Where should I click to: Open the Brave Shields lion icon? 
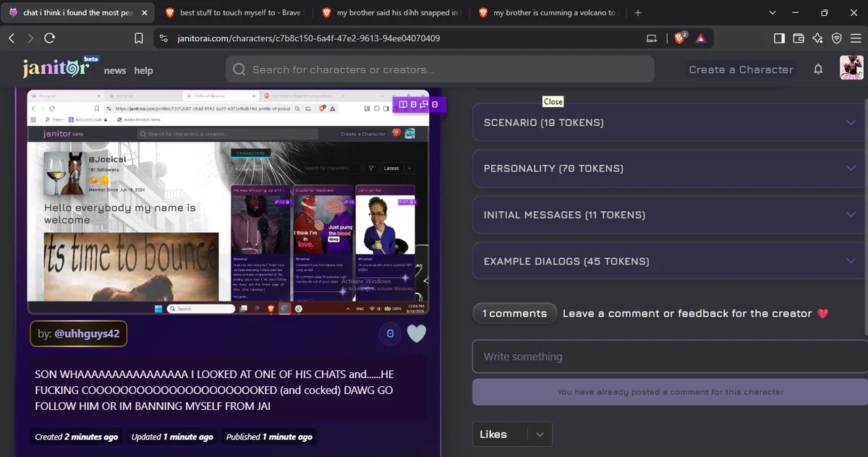[x=680, y=38]
